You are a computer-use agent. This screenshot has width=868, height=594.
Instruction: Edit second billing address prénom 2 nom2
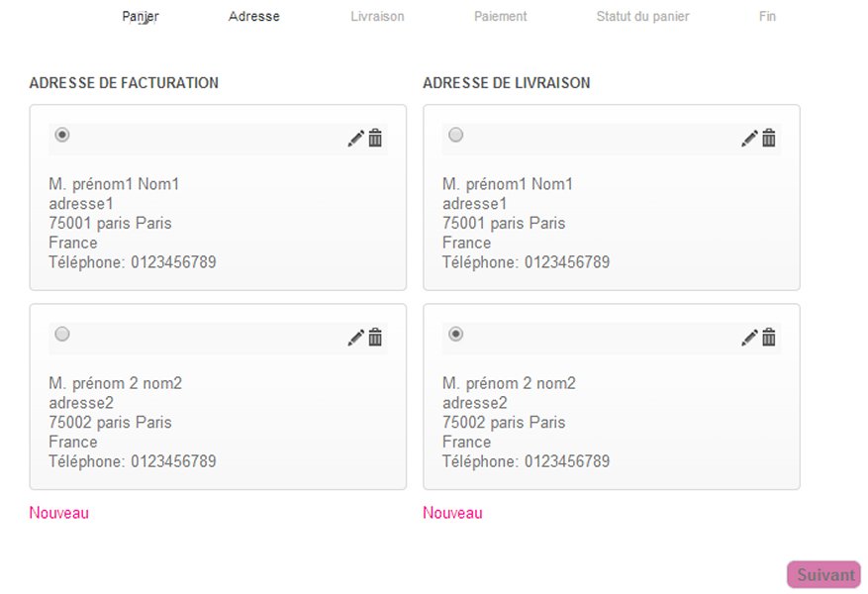pyautogui.click(x=356, y=338)
